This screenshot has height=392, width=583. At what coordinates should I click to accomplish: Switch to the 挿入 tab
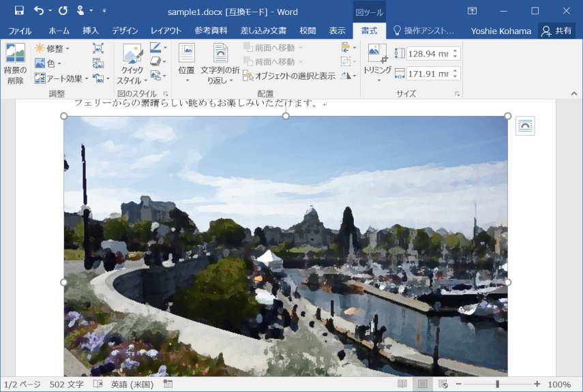point(91,31)
